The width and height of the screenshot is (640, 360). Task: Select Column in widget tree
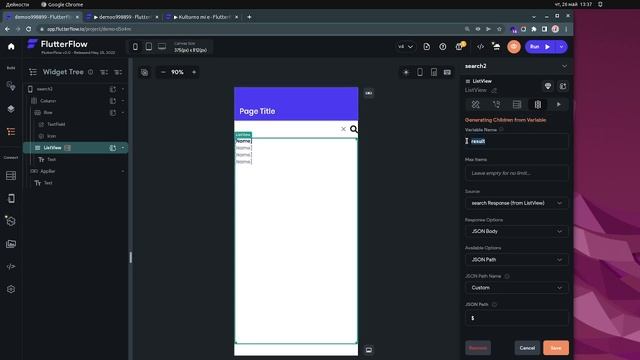pyautogui.click(x=48, y=101)
